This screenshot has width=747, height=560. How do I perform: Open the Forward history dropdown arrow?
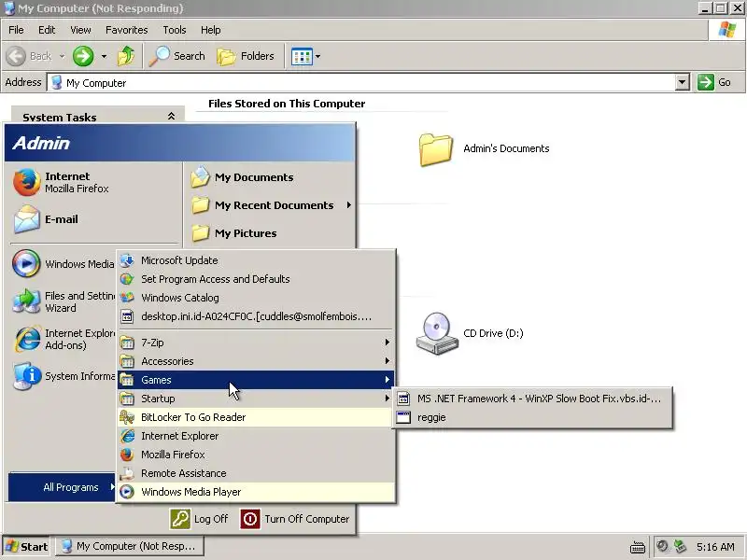coord(104,56)
